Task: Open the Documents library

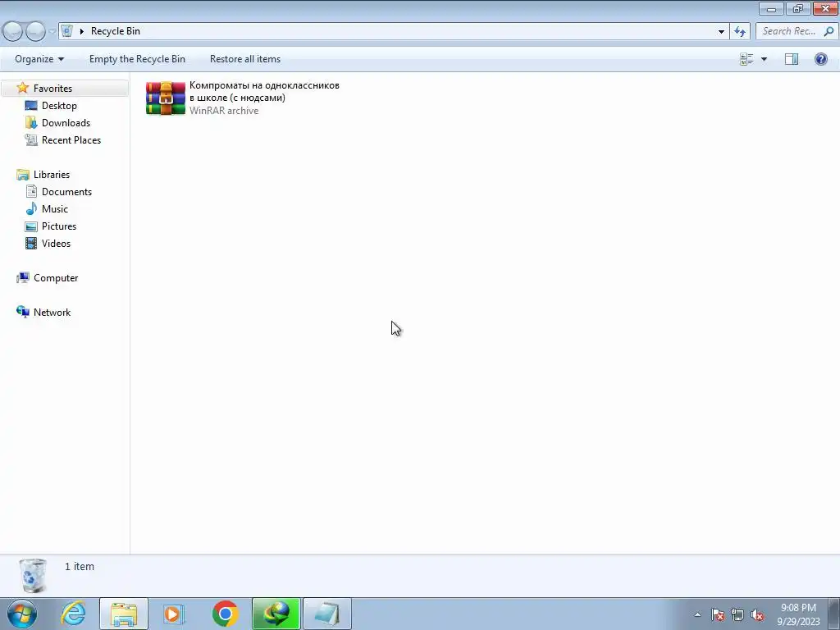Action: pos(66,192)
